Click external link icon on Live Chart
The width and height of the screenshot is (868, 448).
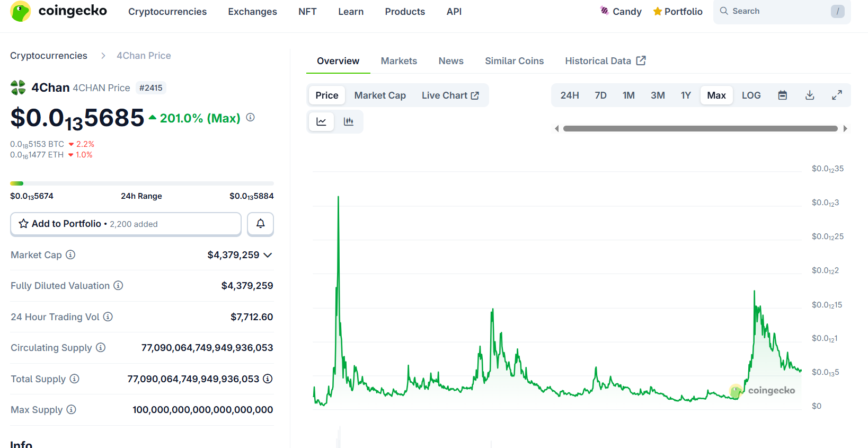(475, 95)
